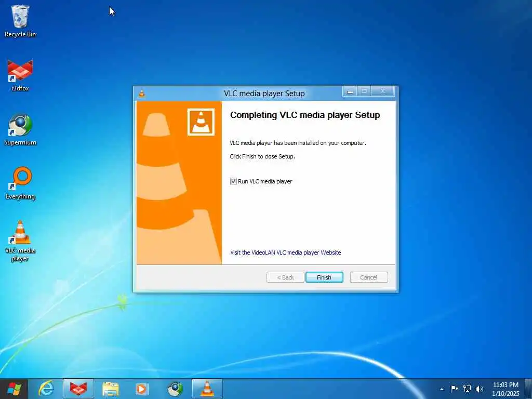Close the VLC media player Setup window
Image resolution: width=532 pixels, height=399 pixels.
pos(383,91)
